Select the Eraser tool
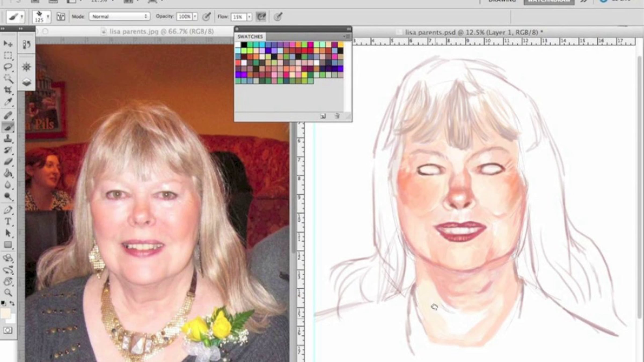This screenshot has height=362, width=644. point(8,162)
